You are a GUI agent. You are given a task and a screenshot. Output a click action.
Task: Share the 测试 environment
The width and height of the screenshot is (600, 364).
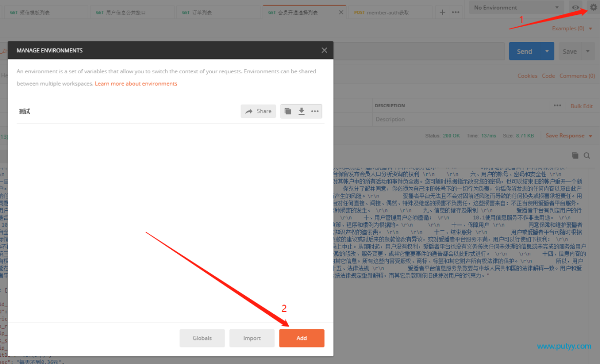(x=258, y=111)
